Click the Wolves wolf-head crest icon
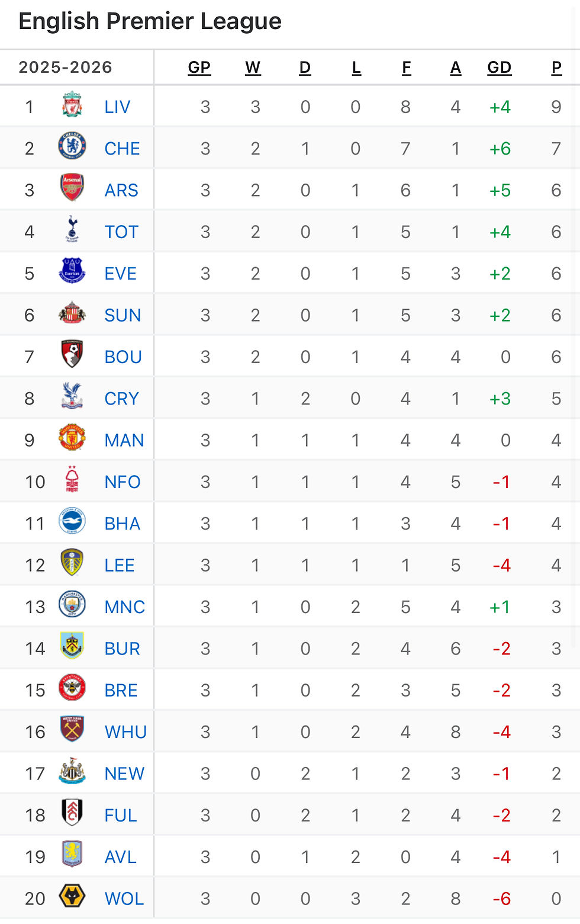The height and width of the screenshot is (924, 580). (72, 897)
